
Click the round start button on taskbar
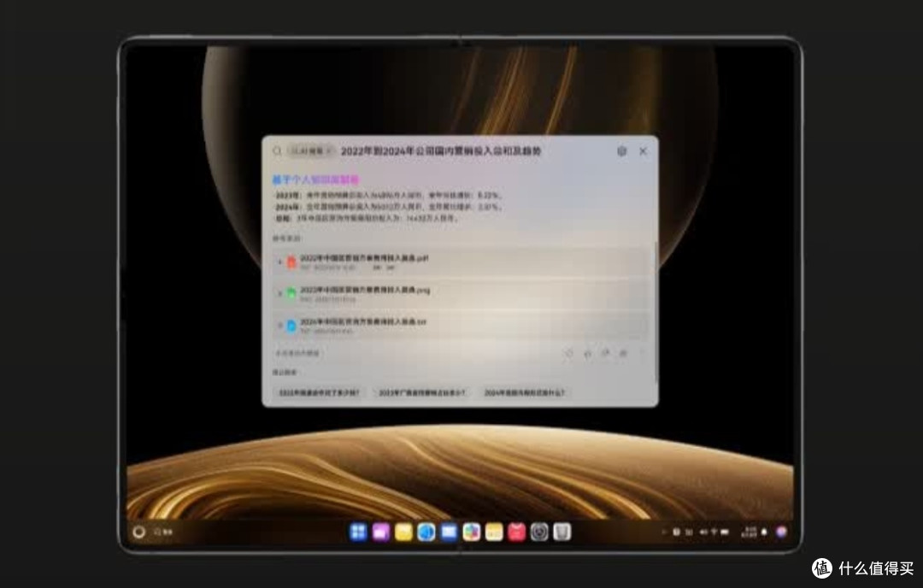click(139, 532)
